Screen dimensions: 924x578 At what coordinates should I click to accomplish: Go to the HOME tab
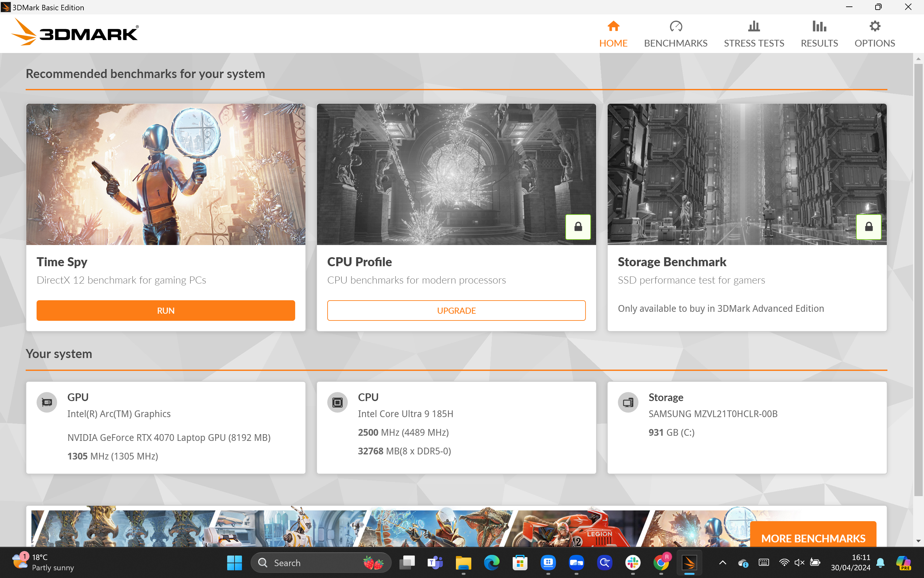coord(613,34)
